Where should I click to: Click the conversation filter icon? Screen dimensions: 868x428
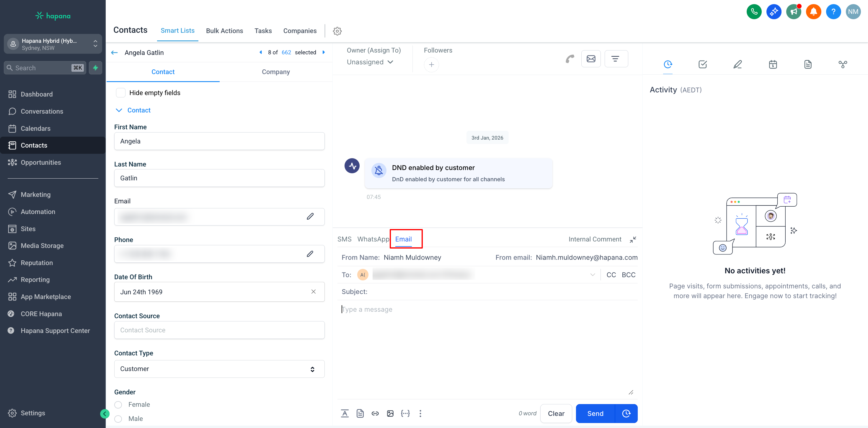pos(616,59)
